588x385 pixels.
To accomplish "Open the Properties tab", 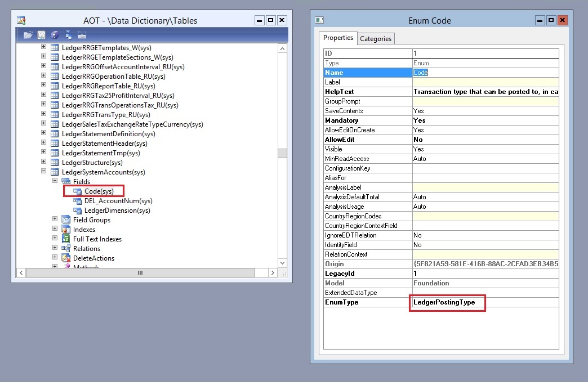I will point(338,38).
